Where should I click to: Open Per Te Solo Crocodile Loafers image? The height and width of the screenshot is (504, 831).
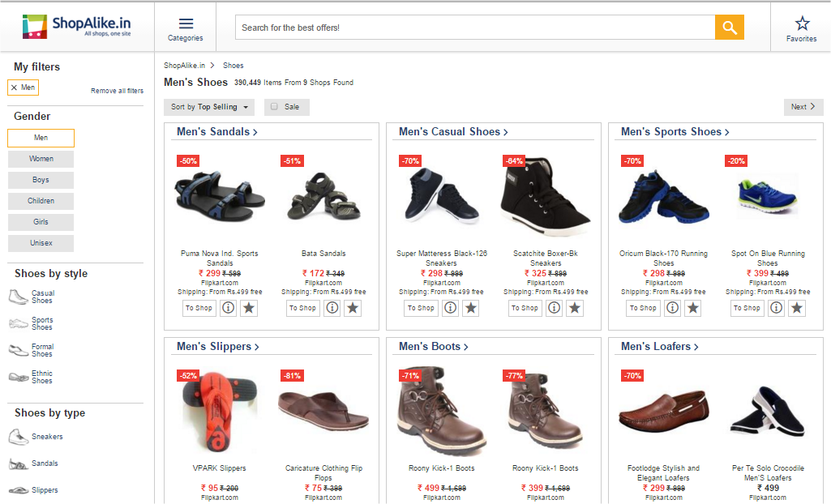pos(768,412)
